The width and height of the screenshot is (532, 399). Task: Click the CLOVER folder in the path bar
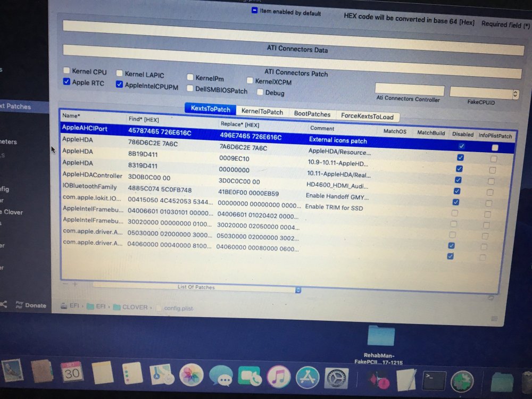pos(131,307)
